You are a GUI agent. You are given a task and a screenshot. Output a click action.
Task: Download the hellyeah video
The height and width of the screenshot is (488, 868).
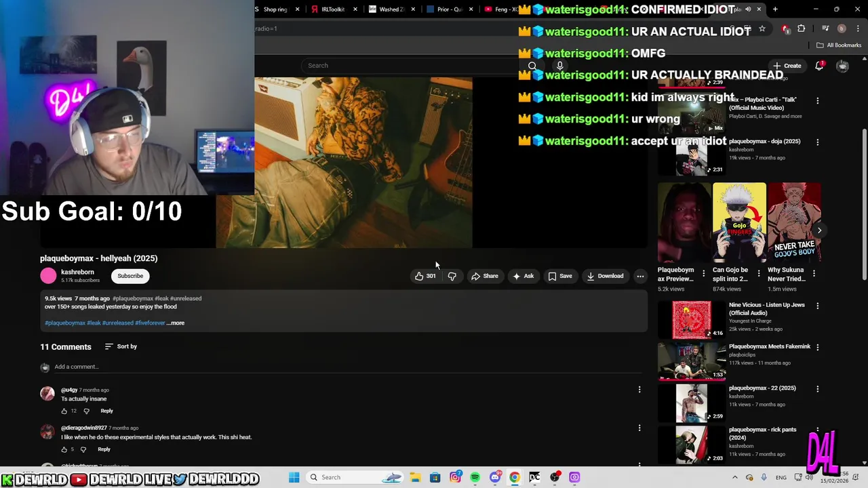[606, 276]
